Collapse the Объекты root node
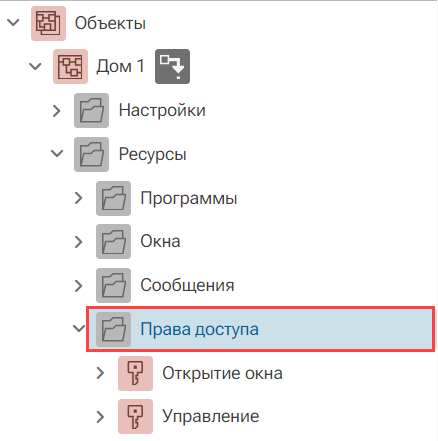The height and width of the screenshot is (441, 438). click(13, 23)
